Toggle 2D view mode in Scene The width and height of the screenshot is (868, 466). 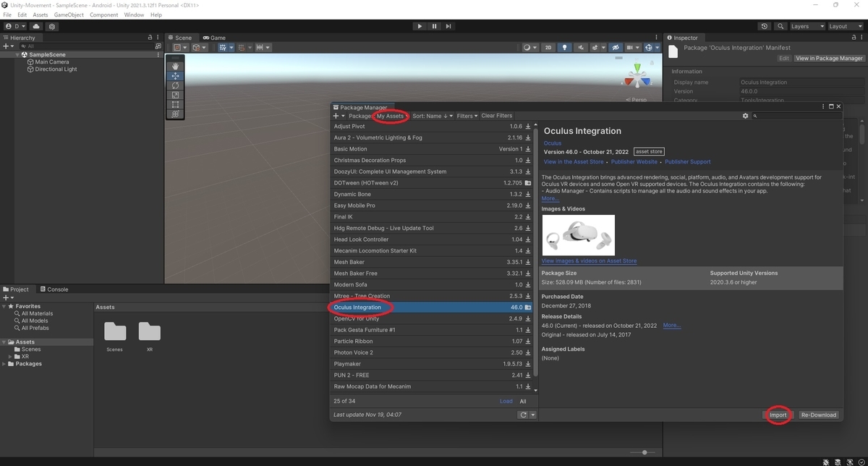(548, 48)
